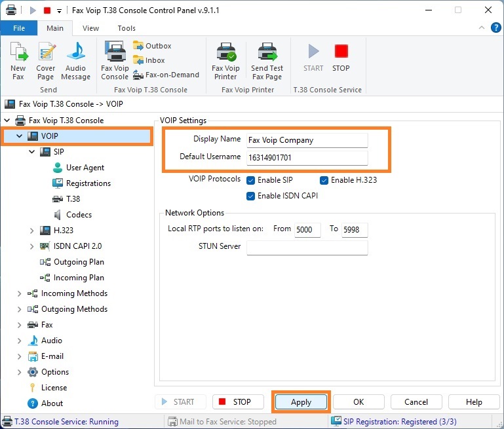Collapse the ribbon with the caret

(482, 28)
